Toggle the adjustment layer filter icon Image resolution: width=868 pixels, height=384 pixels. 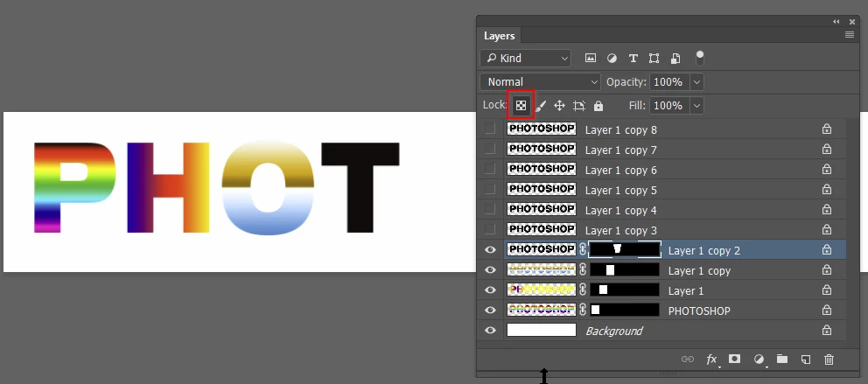tap(612, 58)
